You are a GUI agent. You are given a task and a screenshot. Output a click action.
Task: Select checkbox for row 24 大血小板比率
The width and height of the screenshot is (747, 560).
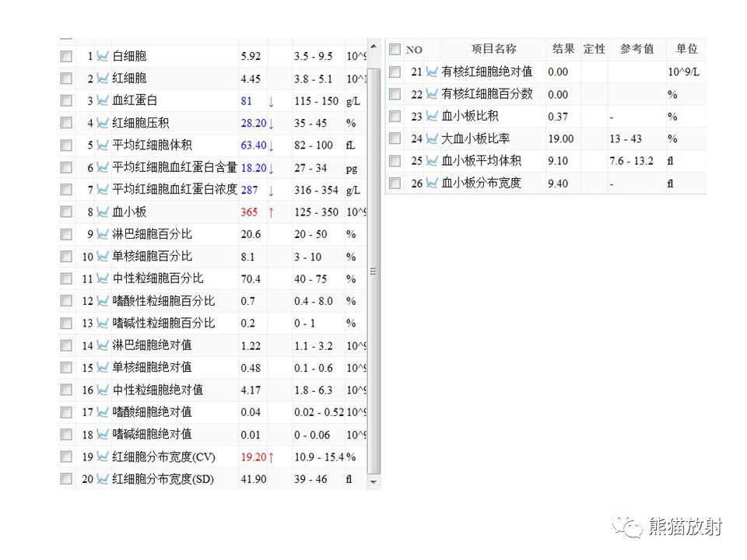(395, 138)
